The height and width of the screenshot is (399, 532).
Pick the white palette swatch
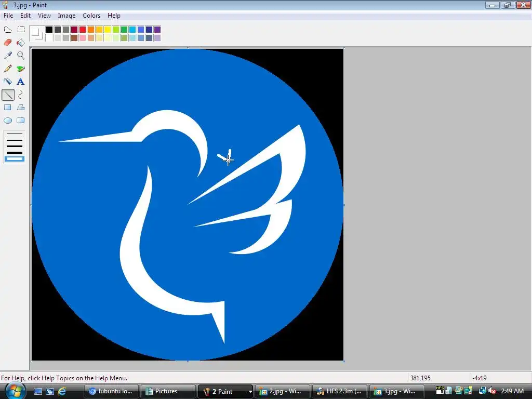coord(49,37)
